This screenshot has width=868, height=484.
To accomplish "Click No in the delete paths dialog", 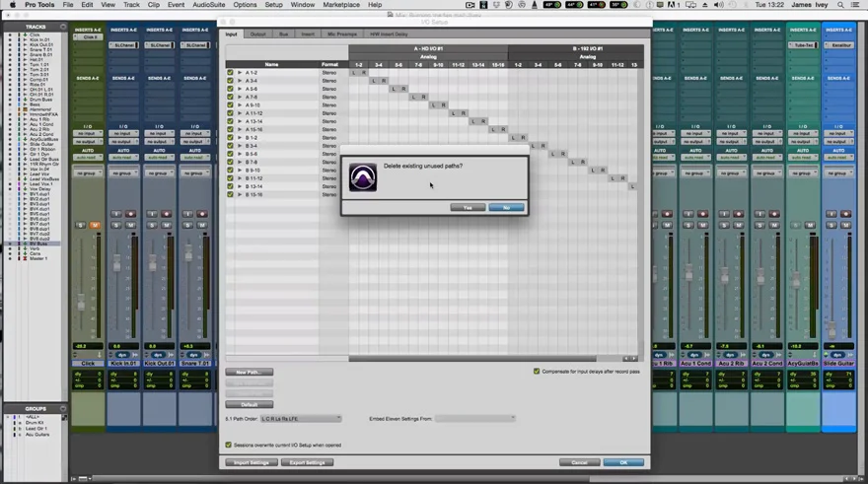I will click(x=506, y=207).
